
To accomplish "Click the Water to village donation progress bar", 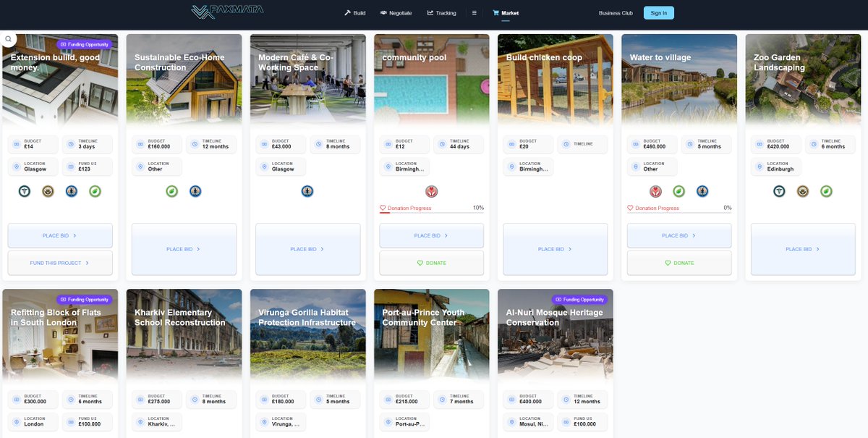I will click(x=679, y=213).
